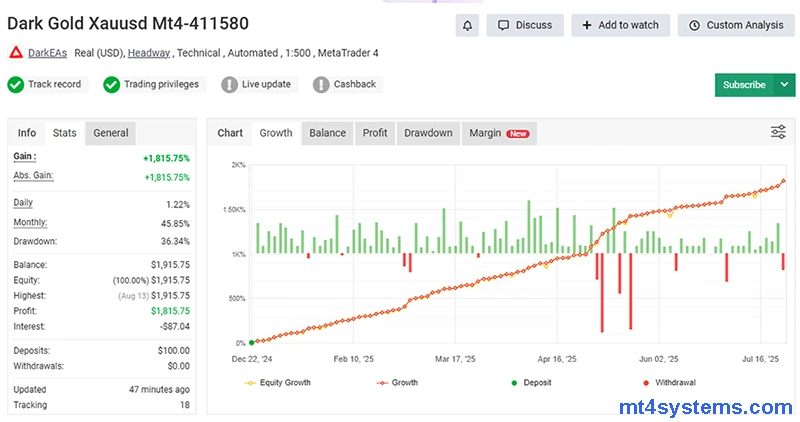Open the Custom Analysis menu
The image size is (800, 422).
pyautogui.click(x=736, y=25)
